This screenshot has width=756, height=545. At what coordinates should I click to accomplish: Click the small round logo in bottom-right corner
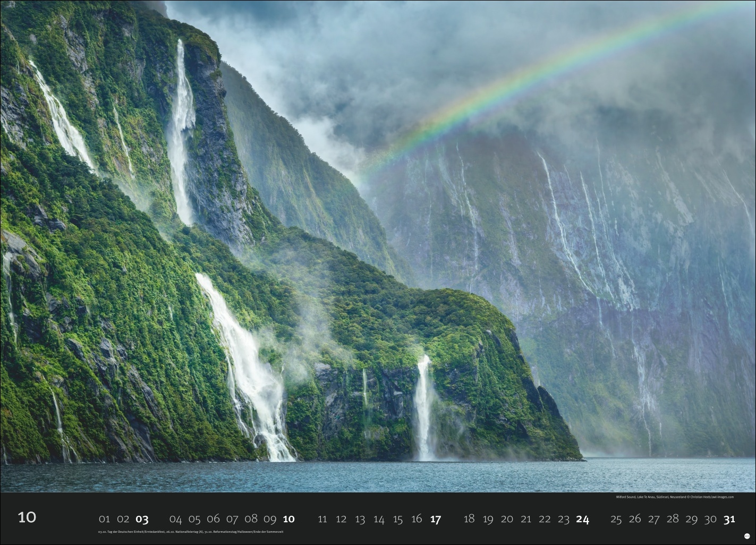coord(746,536)
